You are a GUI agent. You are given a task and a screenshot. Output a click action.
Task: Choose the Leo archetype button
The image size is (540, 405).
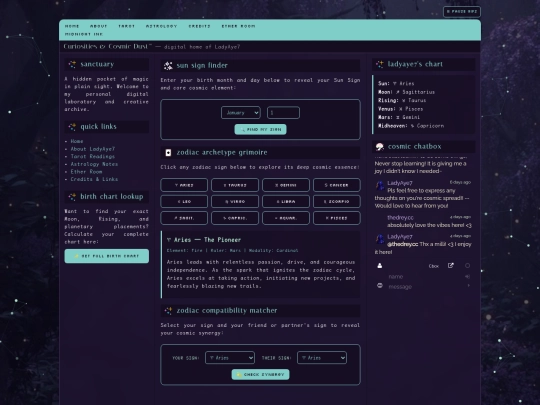[184, 201]
